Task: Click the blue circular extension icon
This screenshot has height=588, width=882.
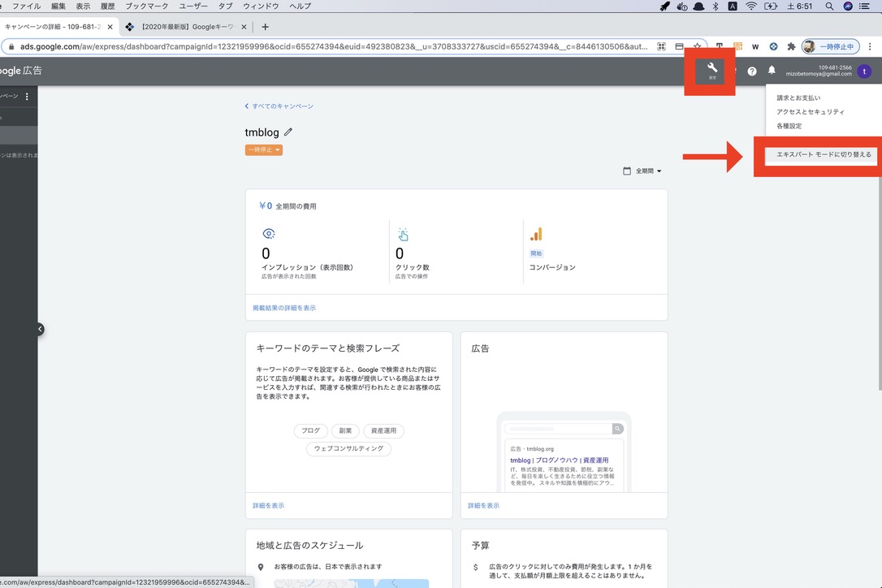Action: (773, 47)
